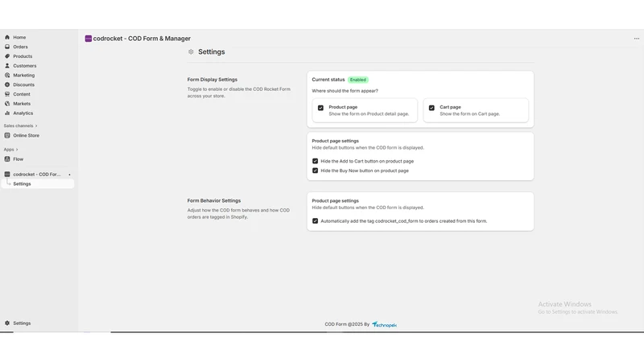Click the Customers person icon
The height and width of the screenshot is (362, 644).
[x=7, y=66]
